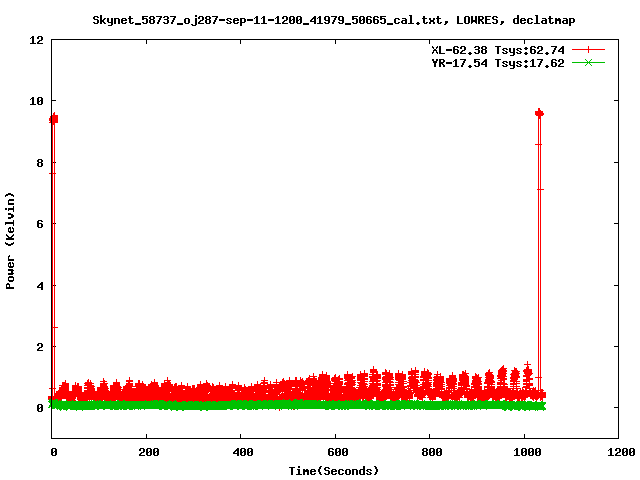Click the x-axis tick label 600
The image size is (640, 480).
point(337,452)
